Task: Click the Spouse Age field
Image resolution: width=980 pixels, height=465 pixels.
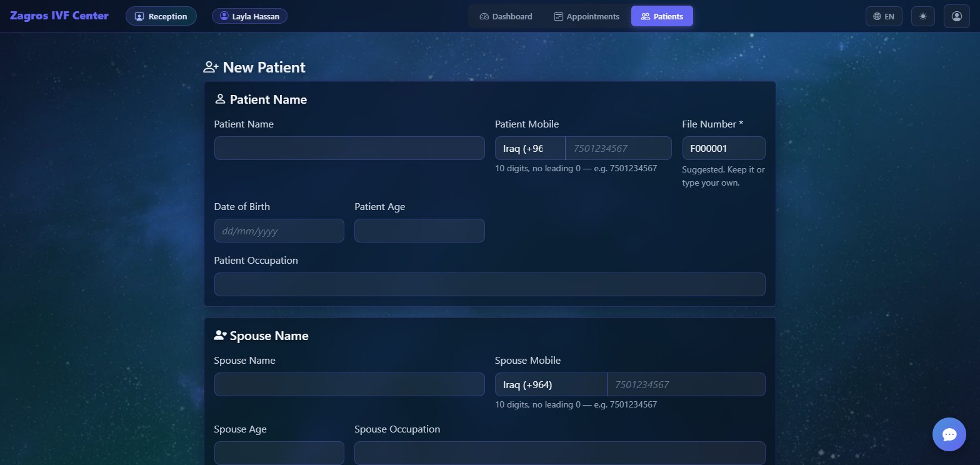Action: point(279,453)
